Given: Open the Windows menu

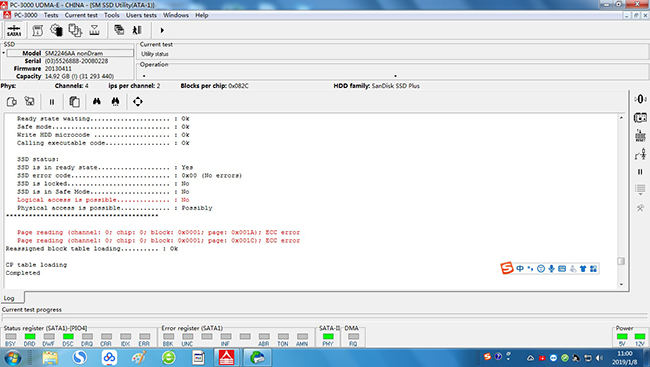Looking at the screenshot, I should click(175, 15).
